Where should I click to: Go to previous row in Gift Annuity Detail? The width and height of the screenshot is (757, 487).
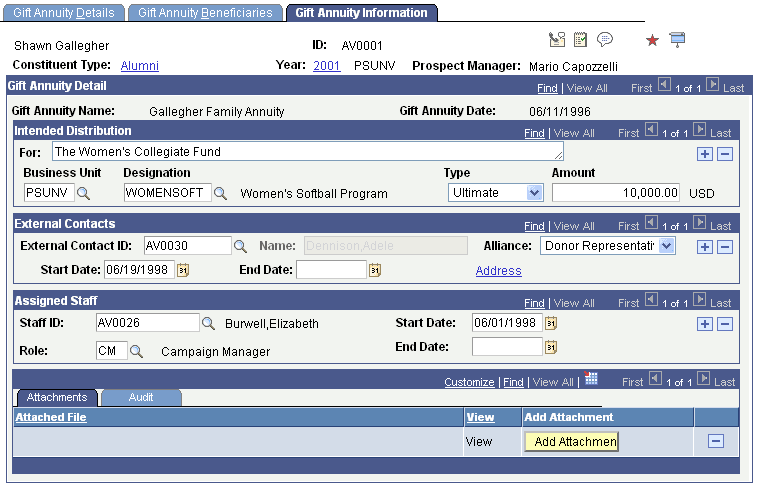[x=664, y=84]
